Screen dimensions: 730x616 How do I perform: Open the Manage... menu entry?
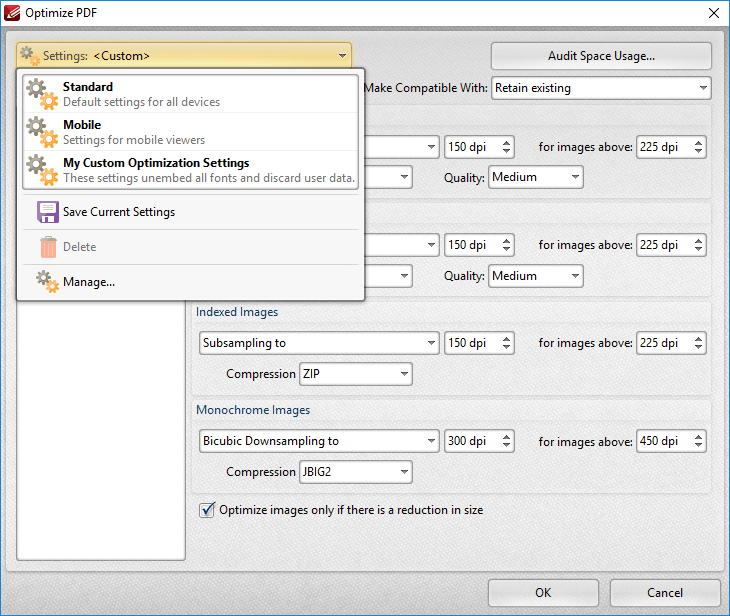[190, 282]
